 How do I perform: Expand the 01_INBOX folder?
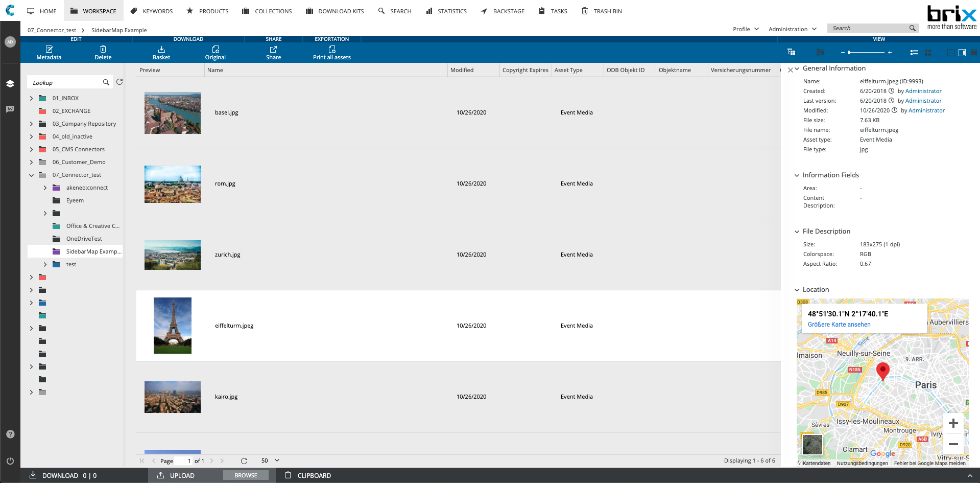[31, 98]
